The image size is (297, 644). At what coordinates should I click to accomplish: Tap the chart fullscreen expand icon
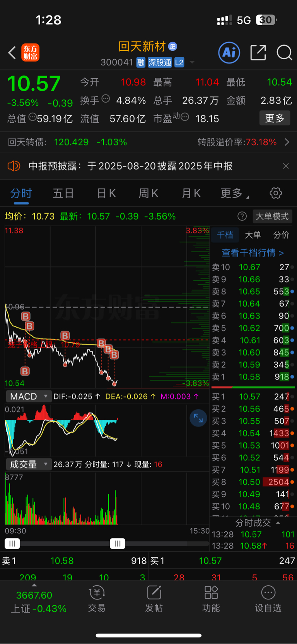point(198,418)
